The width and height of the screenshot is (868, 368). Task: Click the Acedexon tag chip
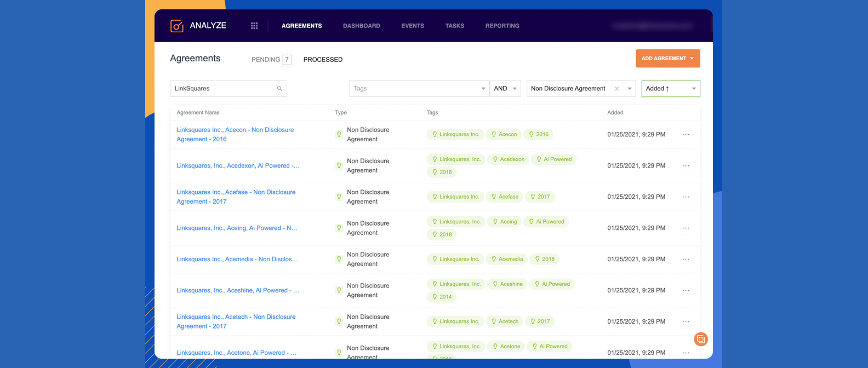pos(509,160)
